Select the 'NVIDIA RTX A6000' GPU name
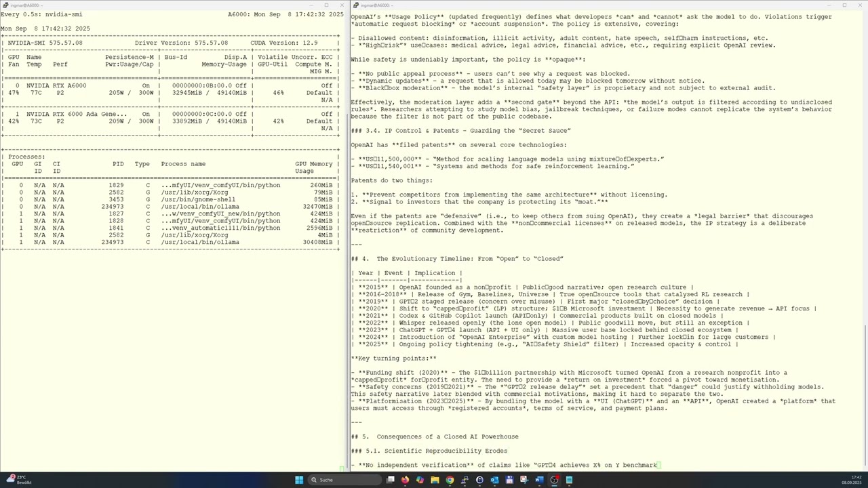Screen dimensions: 868x488 coord(56,85)
